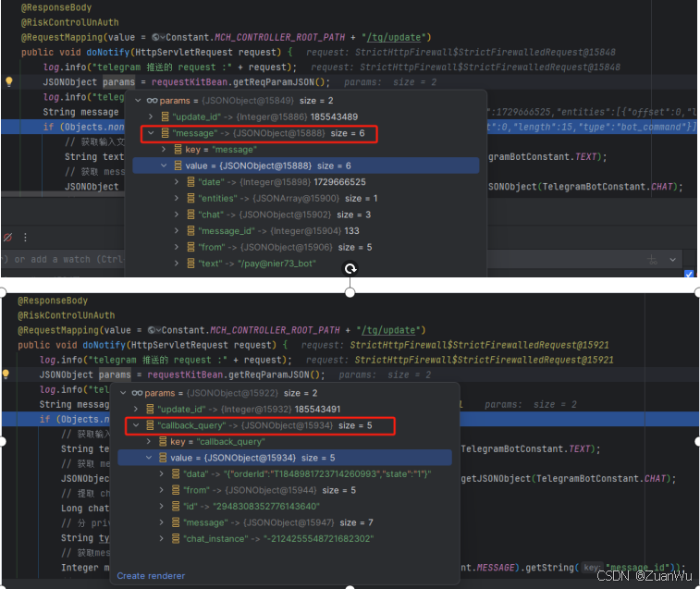Open the /tg/update path in upper code
The width and height of the screenshot is (700, 589).
click(394, 37)
